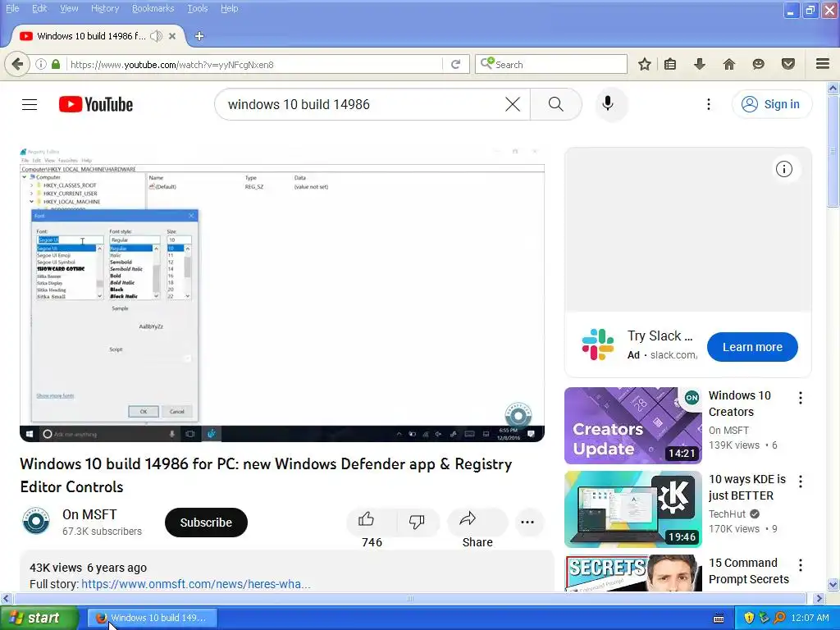Viewport: 840px width, 630px height.
Task: Dislike the video with thumbs down
Action: pos(417,521)
